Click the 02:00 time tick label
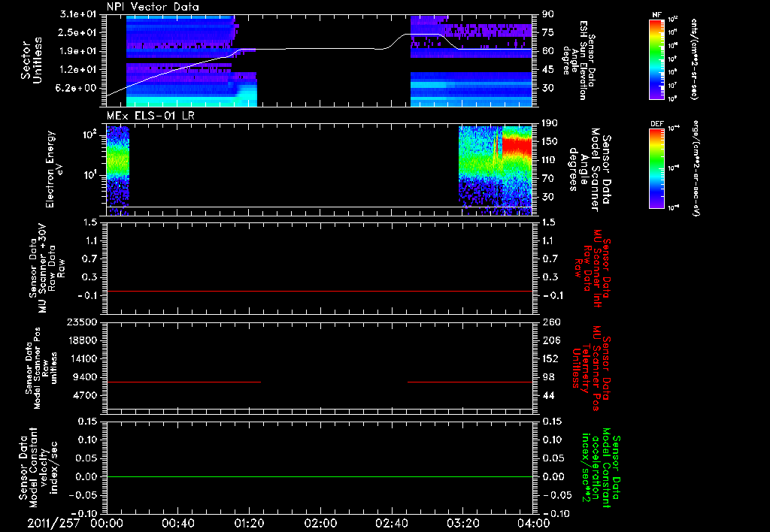The height and width of the screenshot is (532, 770). [320, 523]
